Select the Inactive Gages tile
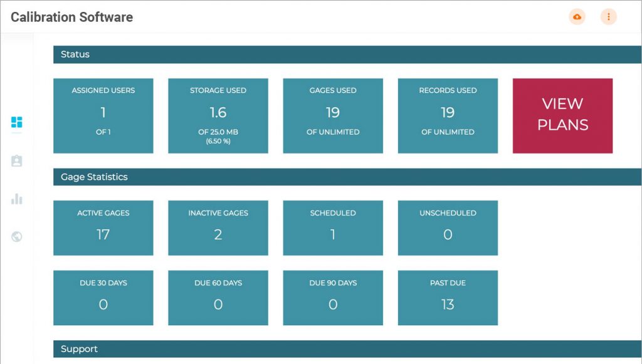 tap(218, 228)
